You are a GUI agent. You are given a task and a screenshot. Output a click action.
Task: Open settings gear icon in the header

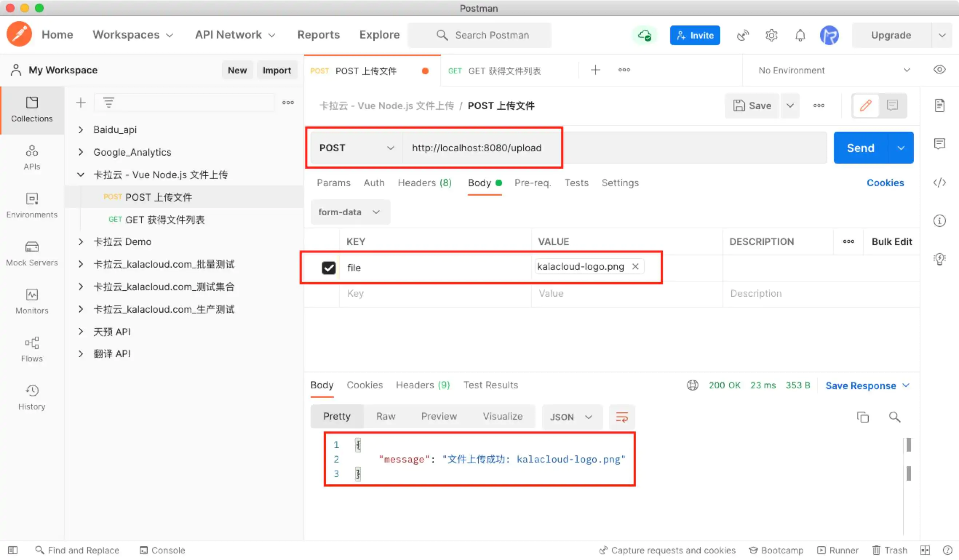click(771, 35)
